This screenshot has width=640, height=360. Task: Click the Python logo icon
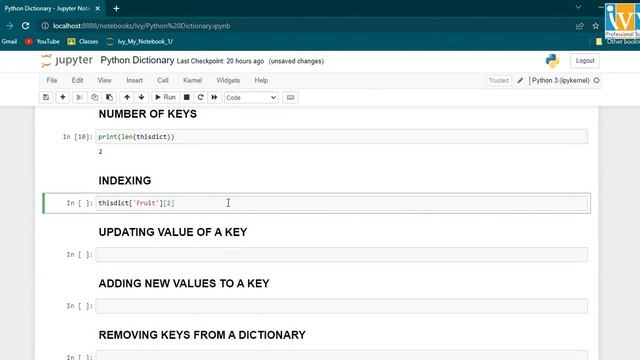click(552, 61)
